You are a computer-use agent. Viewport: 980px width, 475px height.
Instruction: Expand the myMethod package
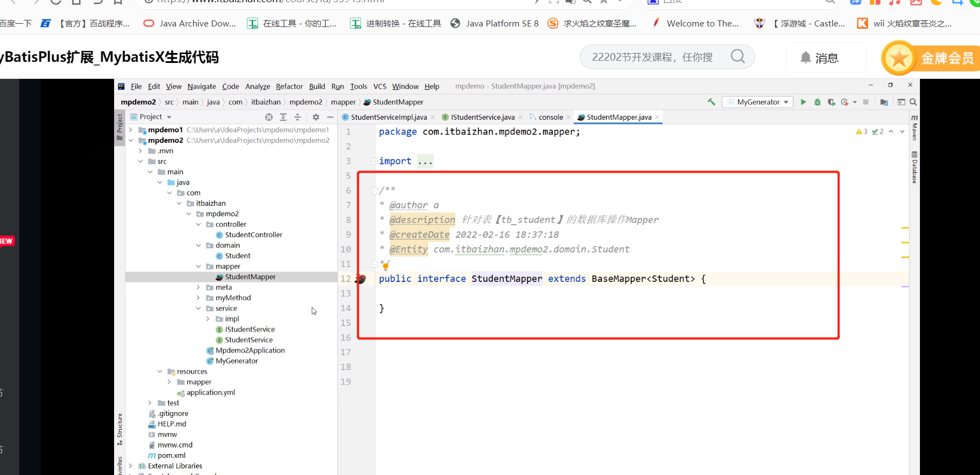coord(198,297)
